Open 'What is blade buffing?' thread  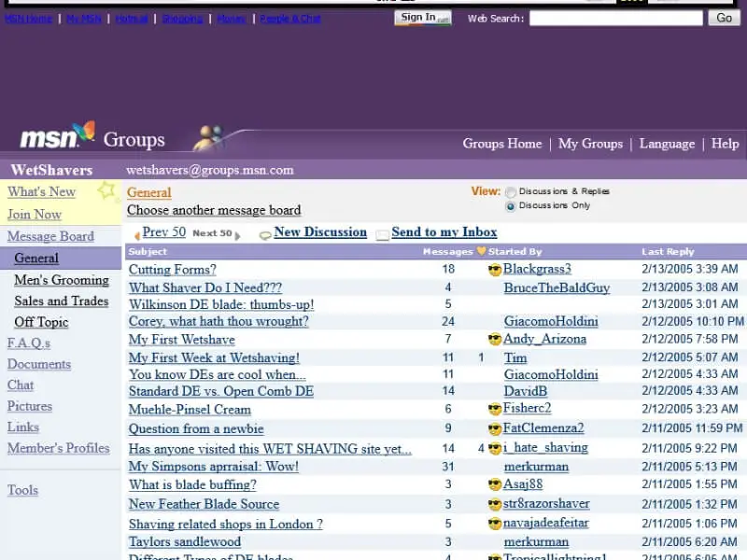pos(192,484)
